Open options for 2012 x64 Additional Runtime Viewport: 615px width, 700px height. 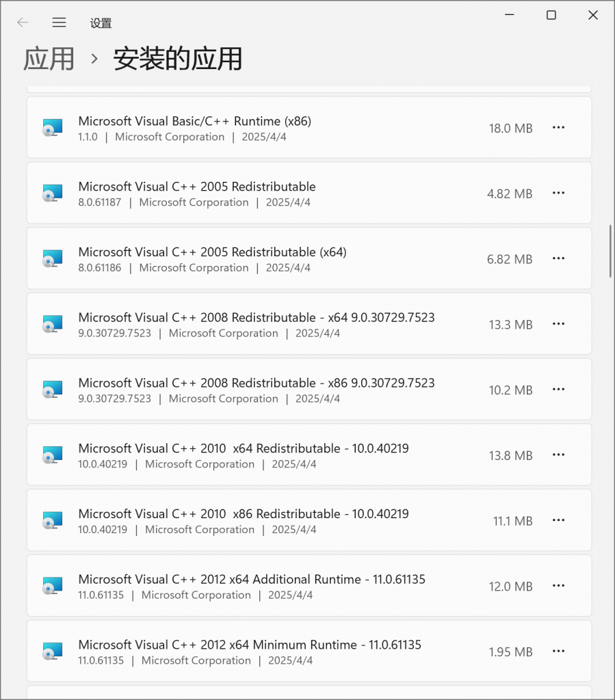pyautogui.click(x=558, y=586)
